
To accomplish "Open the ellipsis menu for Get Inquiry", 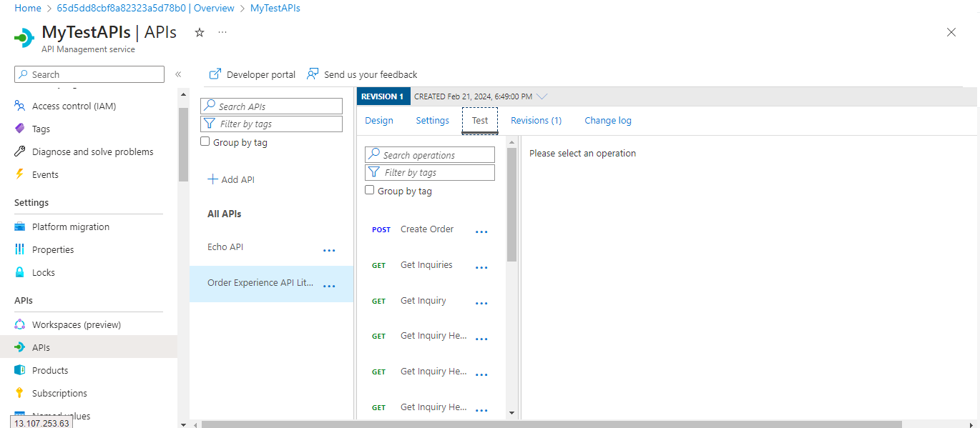I will pyautogui.click(x=481, y=304).
